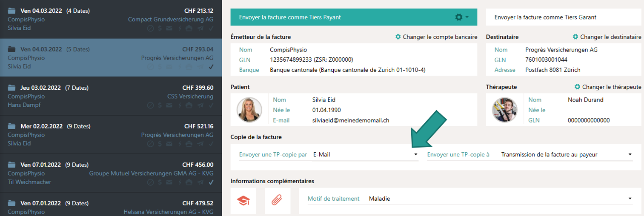Click address 'Postfach 8081 Zürich'
Image resolution: width=644 pixels, height=216 pixels.
click(x=553, y=70)
